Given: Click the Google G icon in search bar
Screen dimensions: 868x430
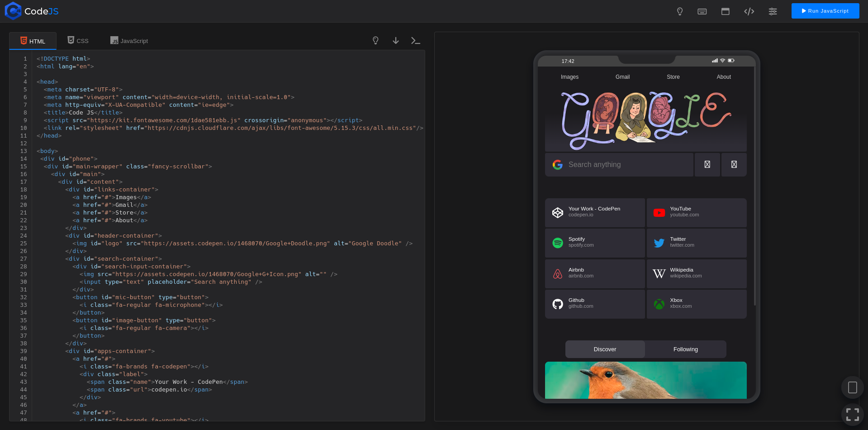Looking at the screenshot, I should click(x=557, y=165).
